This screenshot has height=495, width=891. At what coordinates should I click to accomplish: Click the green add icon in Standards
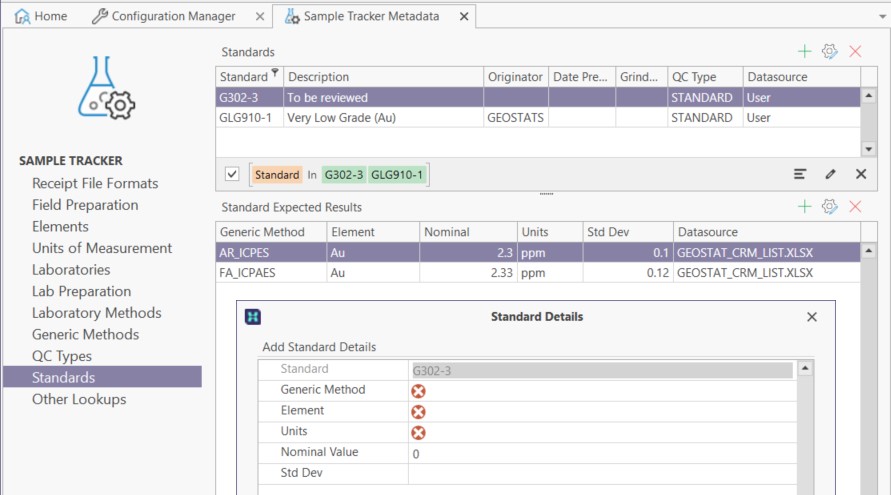click(x=804, y=51)
